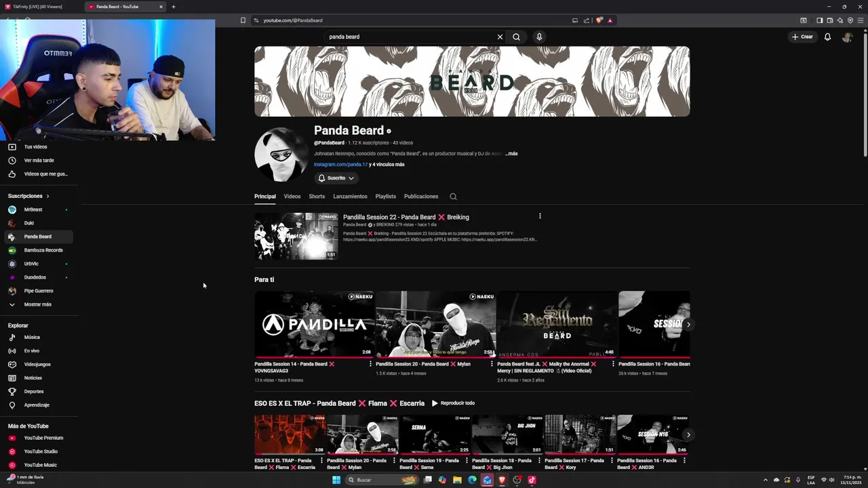
Task: Open Brave Shields lion icon in address bar
Action: click(599, 20)
